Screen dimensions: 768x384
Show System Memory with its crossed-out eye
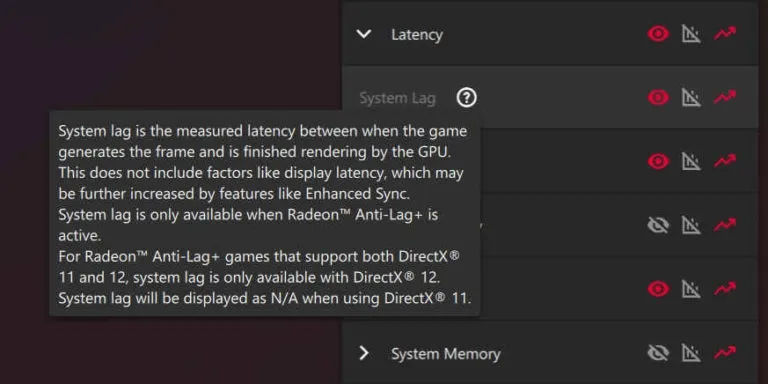658,353
